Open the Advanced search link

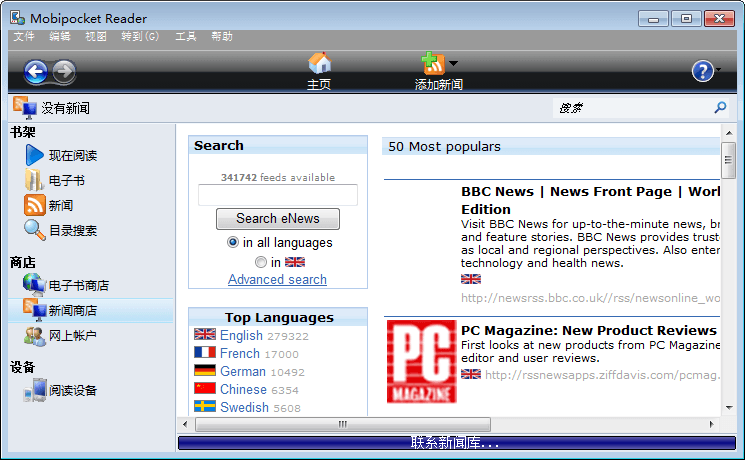(x=277, y=279)
